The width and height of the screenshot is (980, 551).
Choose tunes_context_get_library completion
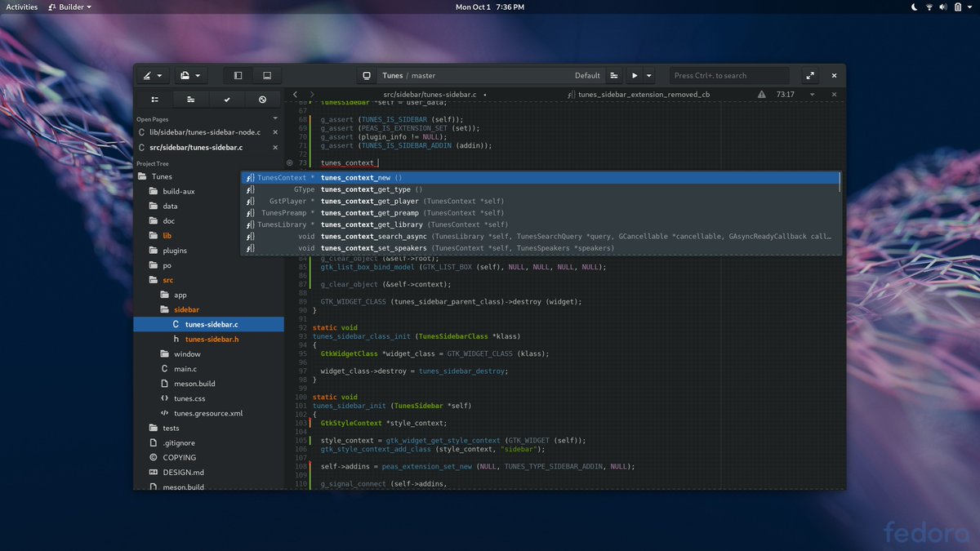click(541, 224)
